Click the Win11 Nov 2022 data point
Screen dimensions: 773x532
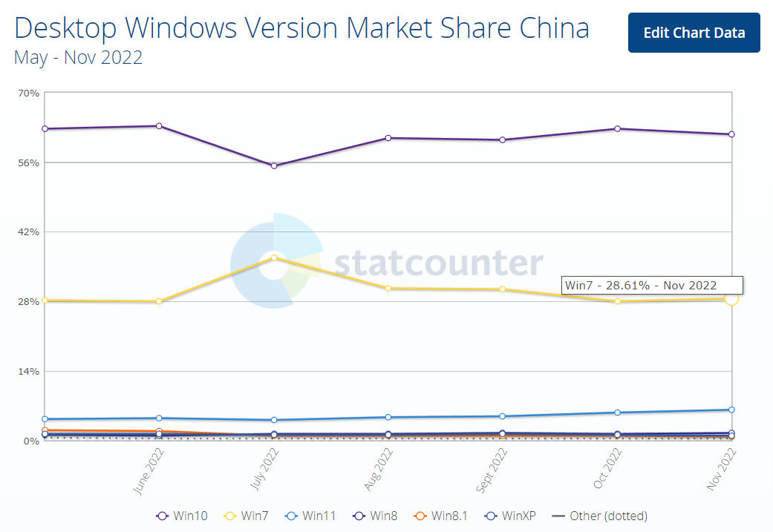point(731,410)
